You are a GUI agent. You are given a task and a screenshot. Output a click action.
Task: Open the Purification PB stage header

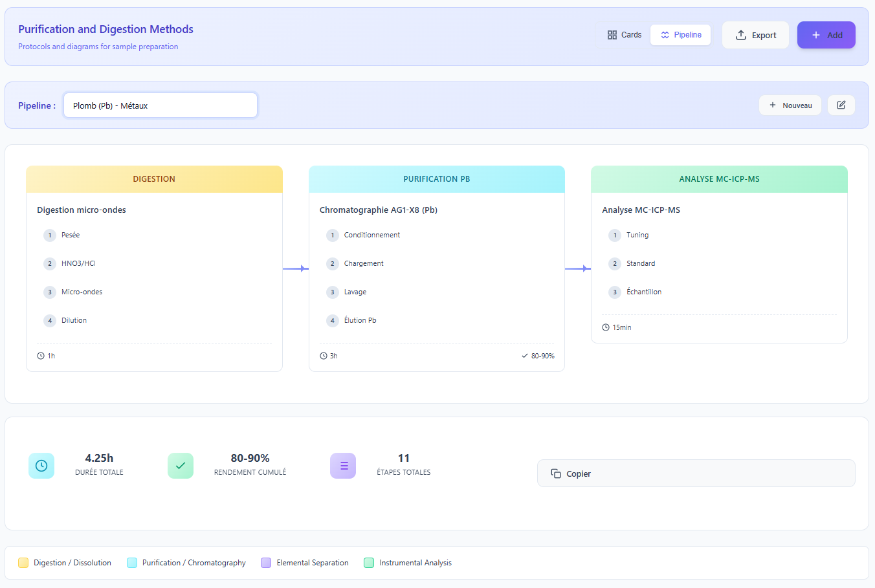point(436,179)
